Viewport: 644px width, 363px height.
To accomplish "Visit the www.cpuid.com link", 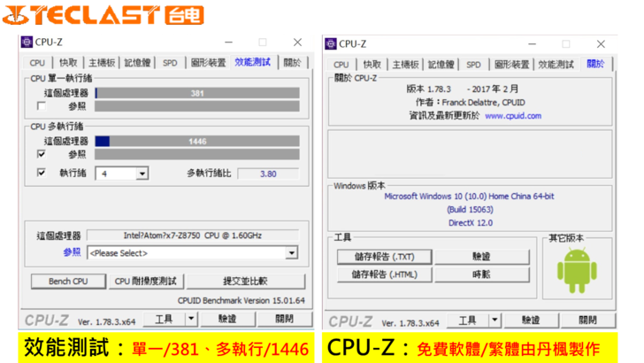I will (512, 115).
